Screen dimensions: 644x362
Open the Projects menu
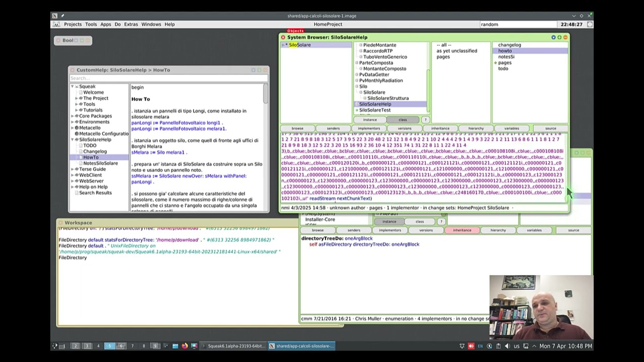72,24
